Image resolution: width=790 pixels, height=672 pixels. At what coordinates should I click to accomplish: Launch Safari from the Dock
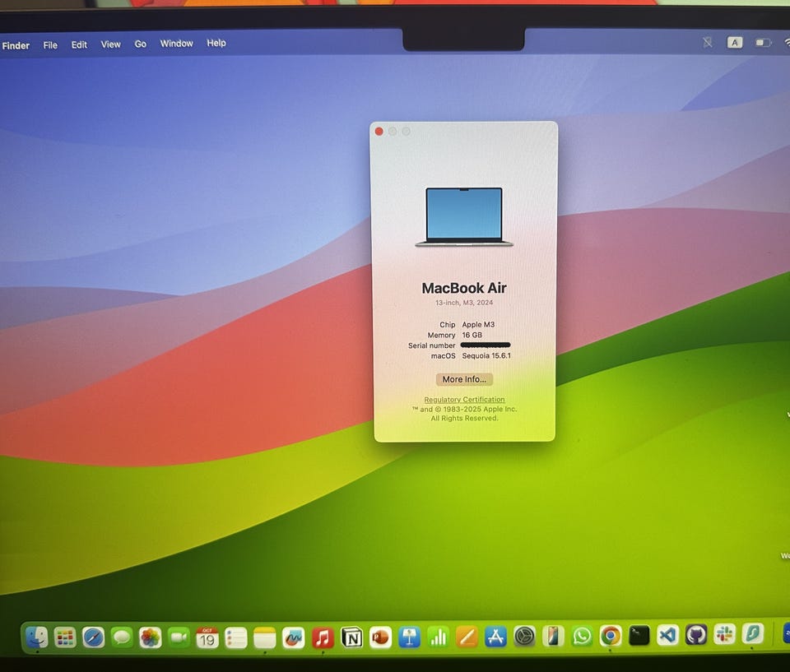(93, 637)
